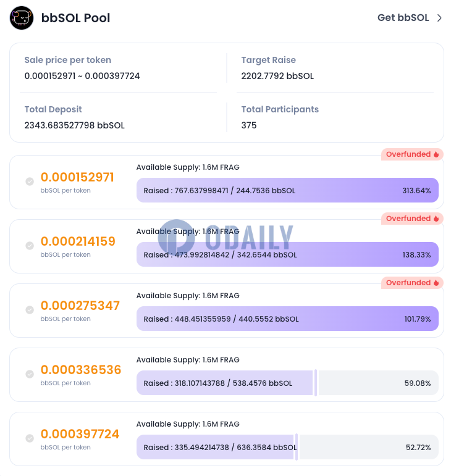Click the Overfunded badge on the 0.000275347 tier
Screen dimensions: 451x476
point(412,283)
